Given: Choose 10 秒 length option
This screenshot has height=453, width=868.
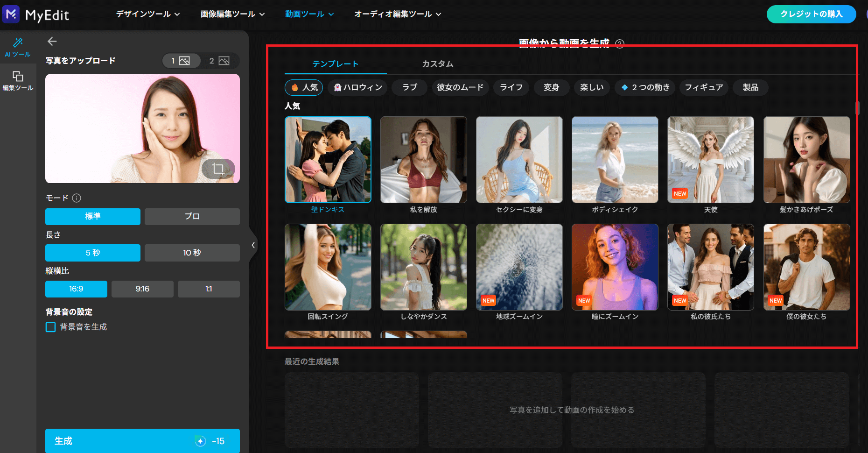Looking at the screenshot, I should pyautogui.click(x=192, y=253).
